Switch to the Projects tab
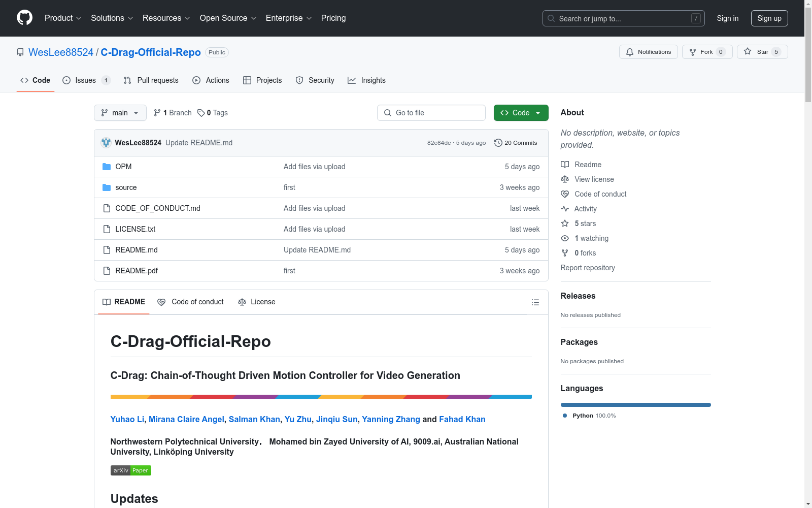 pos(262,80)
